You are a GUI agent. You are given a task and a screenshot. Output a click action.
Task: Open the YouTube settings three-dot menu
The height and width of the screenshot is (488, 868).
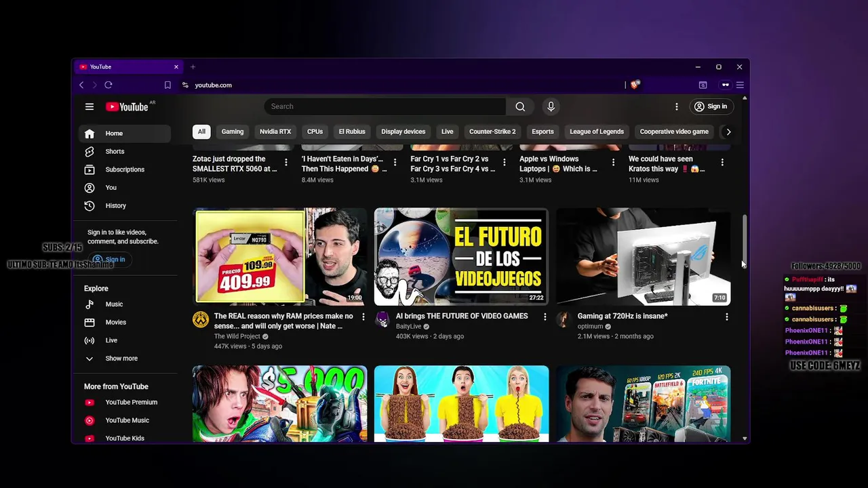pos(676,106)
